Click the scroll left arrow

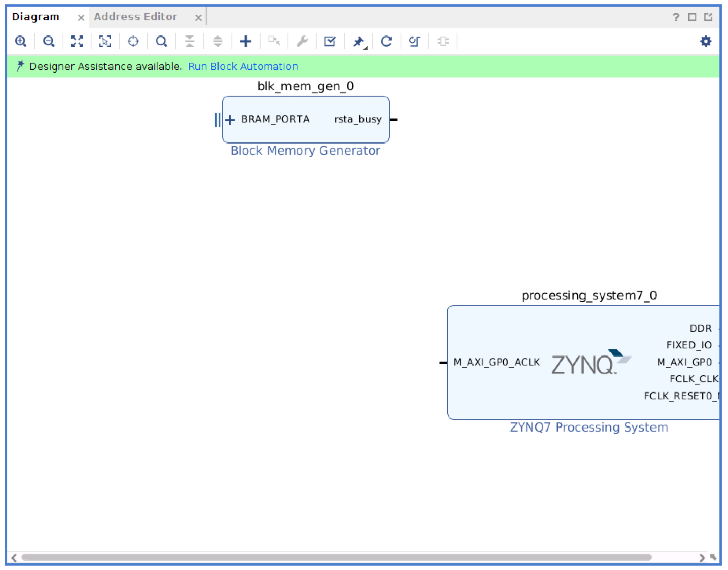[14, 558]
